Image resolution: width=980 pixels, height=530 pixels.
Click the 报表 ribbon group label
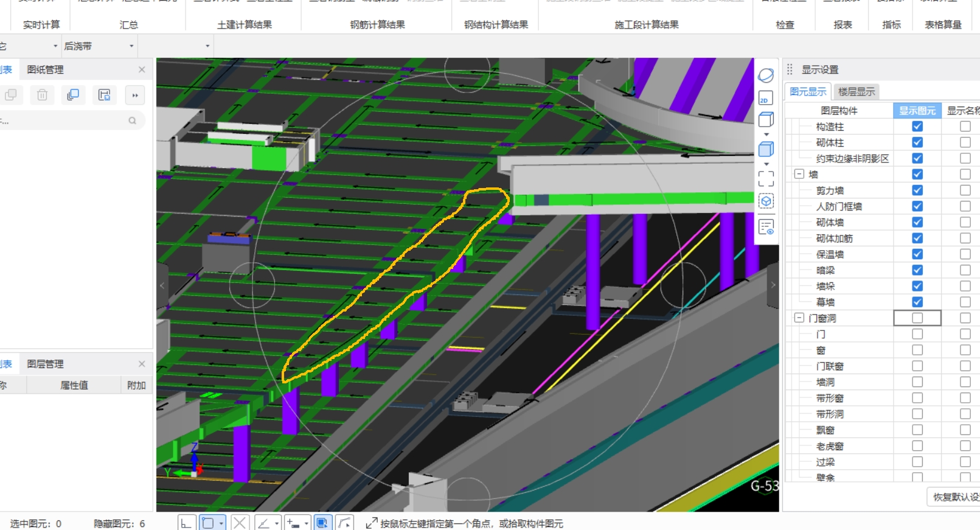[843, 25]
